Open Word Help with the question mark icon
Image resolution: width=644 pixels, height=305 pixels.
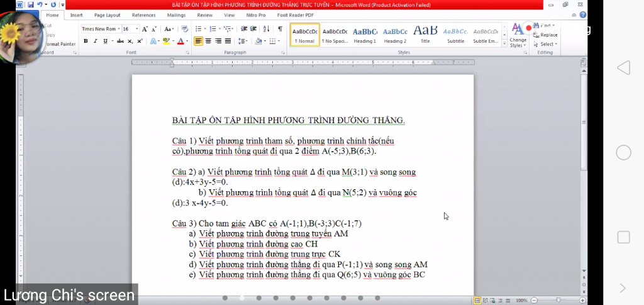(583, 15)
